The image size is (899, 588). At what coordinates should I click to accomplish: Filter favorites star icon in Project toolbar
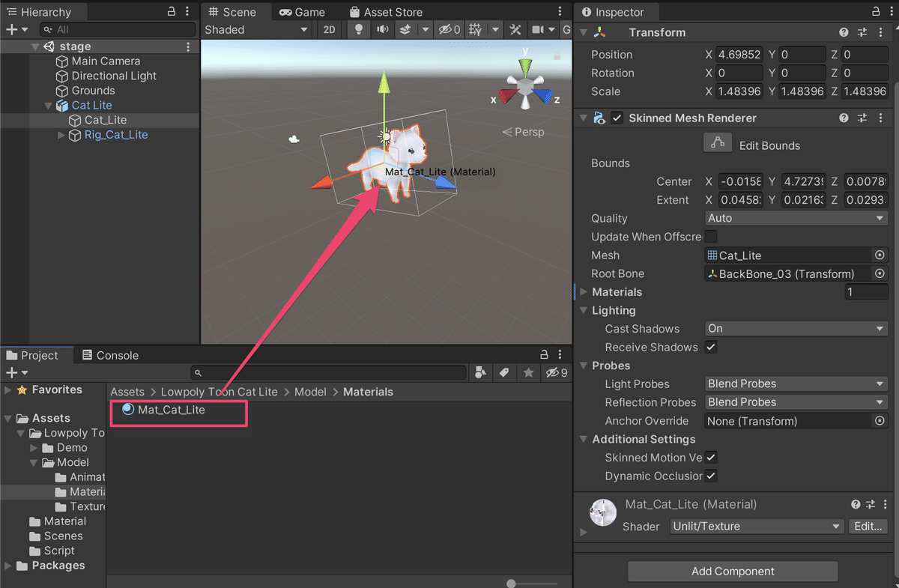528,372
